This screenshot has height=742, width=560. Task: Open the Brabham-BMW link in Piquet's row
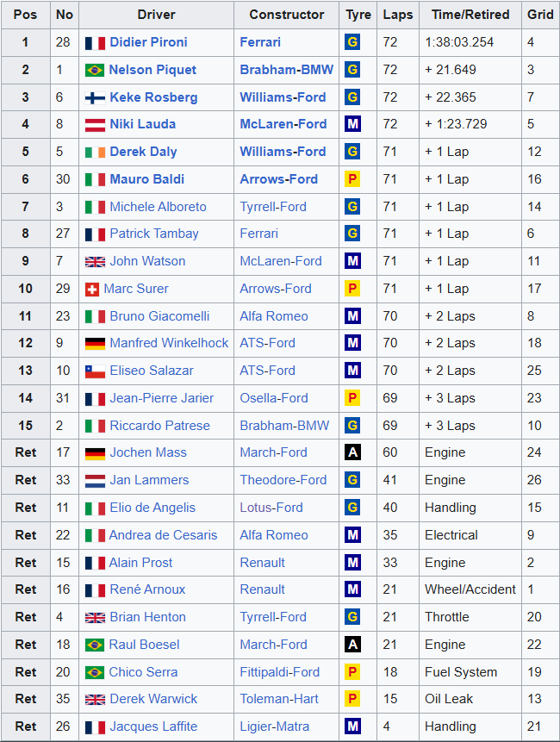tap(287, 70)
